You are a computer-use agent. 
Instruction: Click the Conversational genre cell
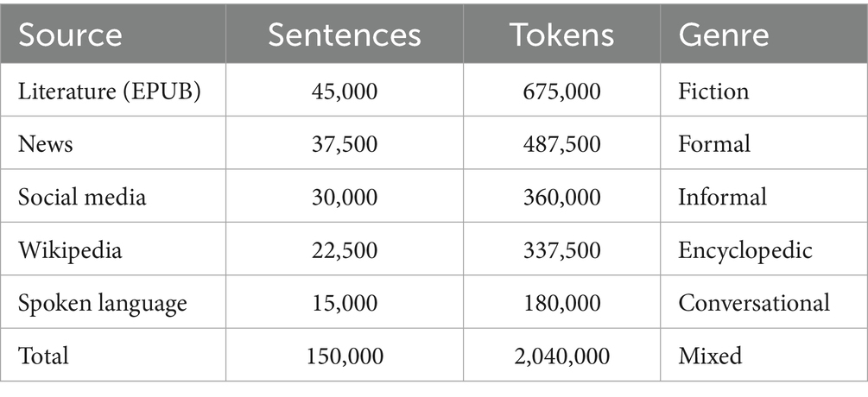coord(754,303)
